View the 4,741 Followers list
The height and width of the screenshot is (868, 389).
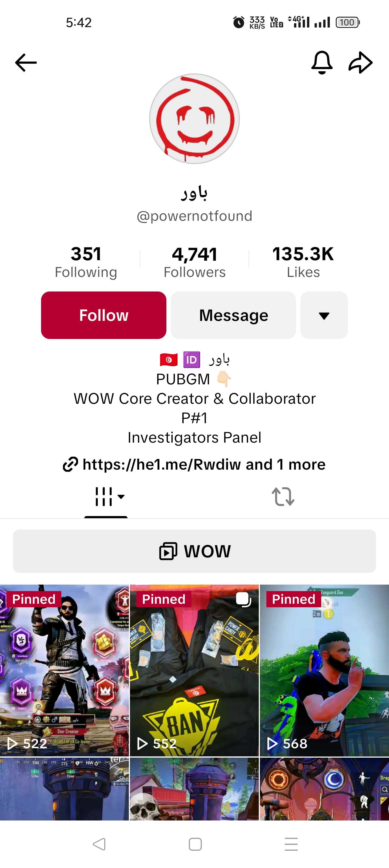[x=195, y=262]
